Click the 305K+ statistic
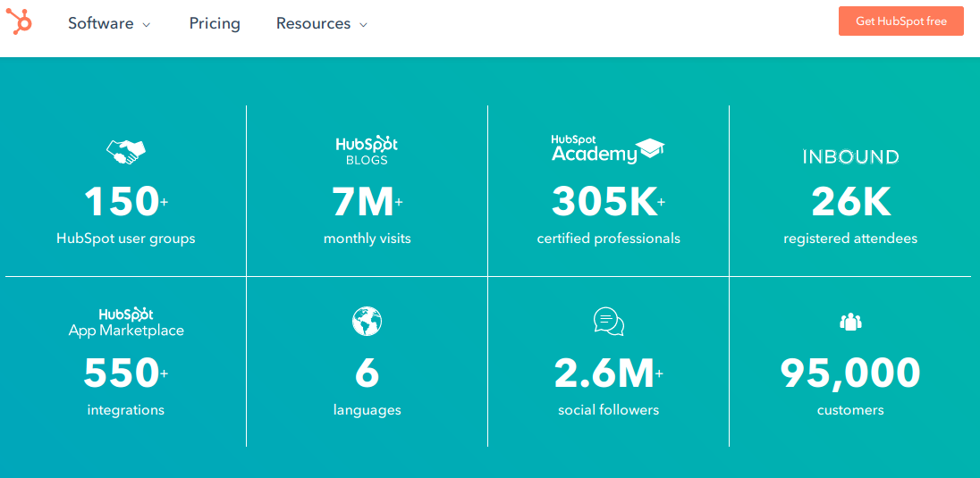 [x=609, y=202]
